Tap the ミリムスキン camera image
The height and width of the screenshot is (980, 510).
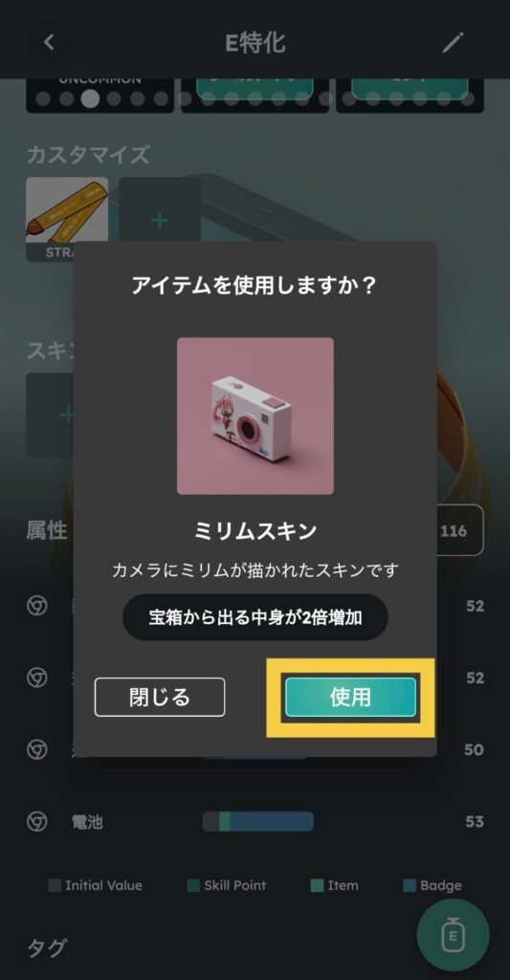(255, 416)
